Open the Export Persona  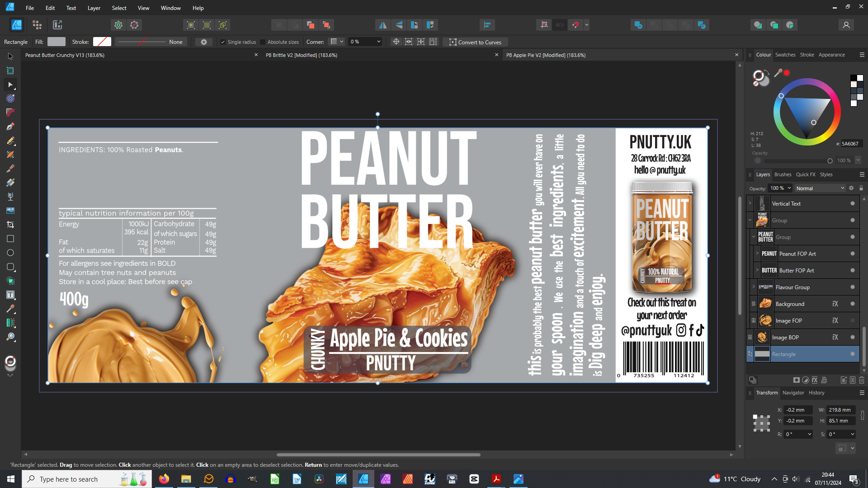[x=57, y=25]
